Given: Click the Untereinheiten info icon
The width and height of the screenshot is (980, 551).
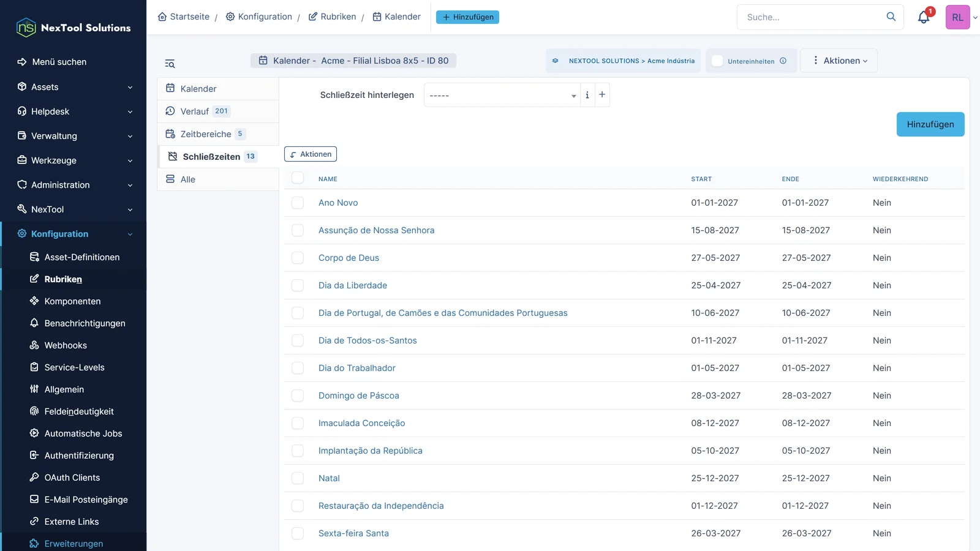Looking at the screenshot, I should [783, 61].
